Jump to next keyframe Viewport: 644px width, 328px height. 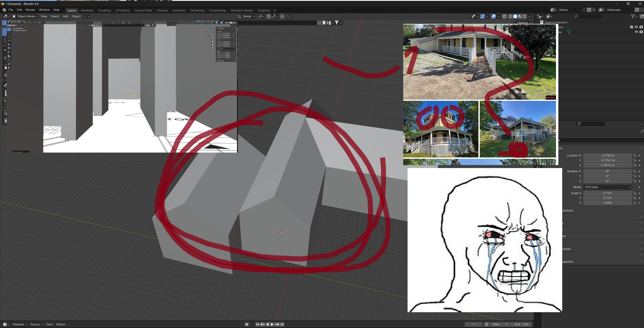(x=277, y=324)
